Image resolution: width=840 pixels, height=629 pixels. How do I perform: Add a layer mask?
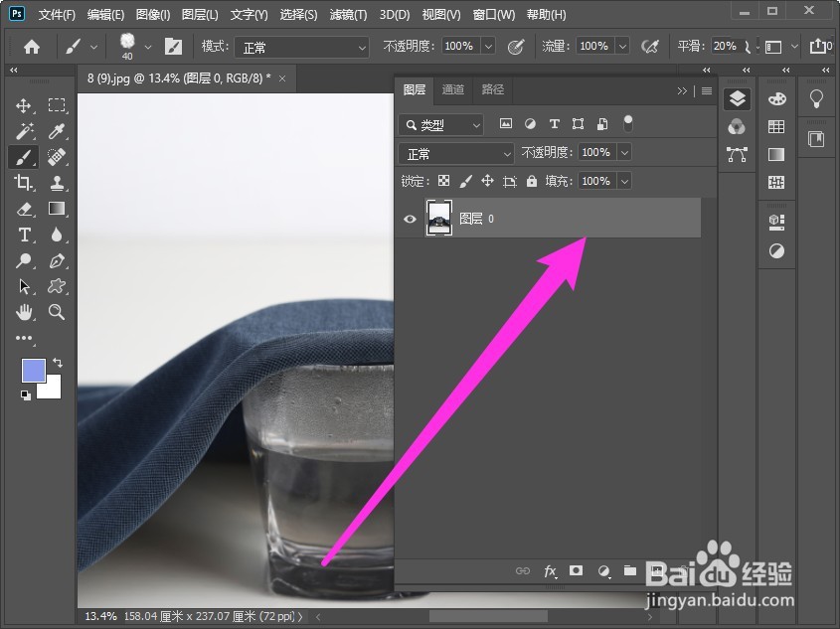(x=576, y=570)
